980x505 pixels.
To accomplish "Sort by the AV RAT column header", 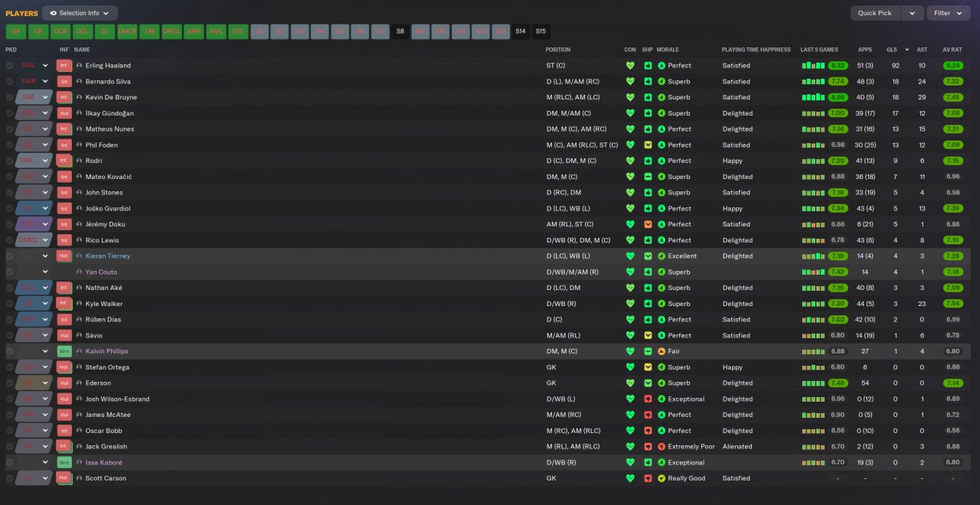I will [x=953, y=50].
